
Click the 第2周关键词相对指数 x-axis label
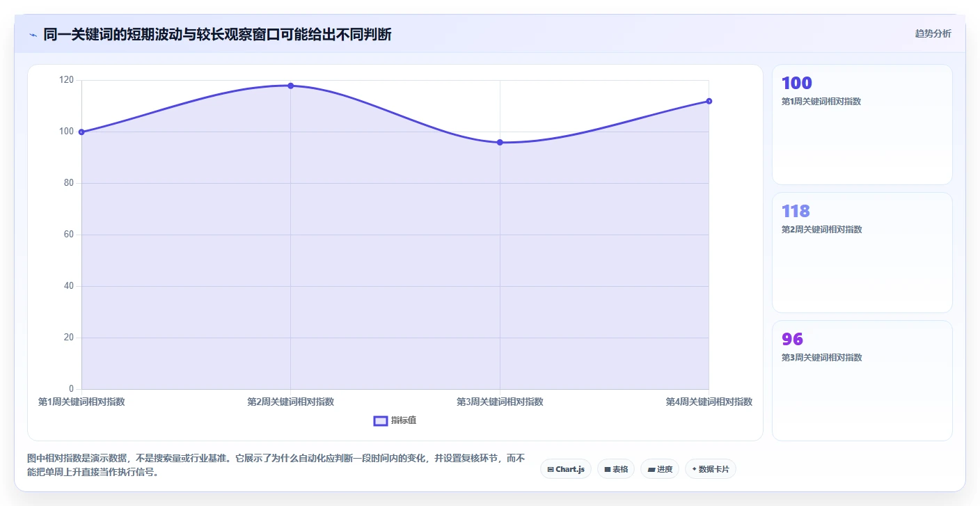291,402
